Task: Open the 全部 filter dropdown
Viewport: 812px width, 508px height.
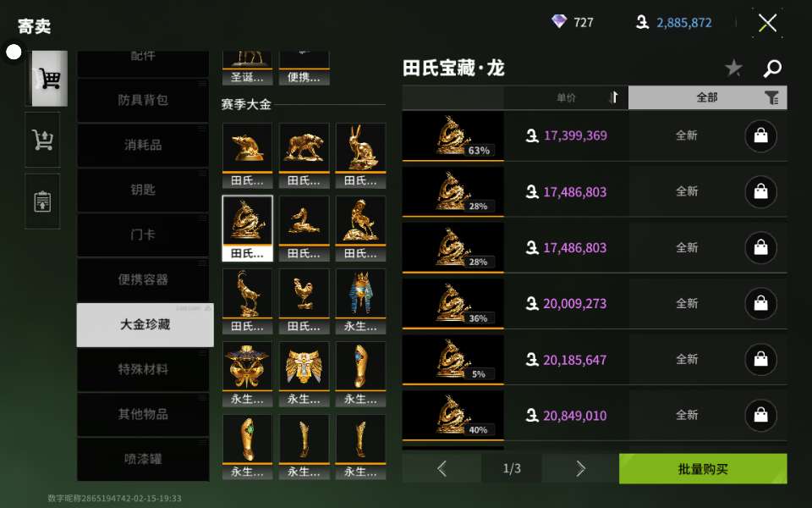Action: point(708,97)
